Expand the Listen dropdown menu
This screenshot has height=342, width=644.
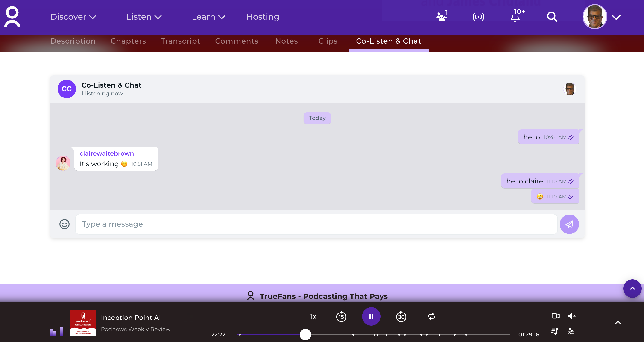click(x=144, y=17)
